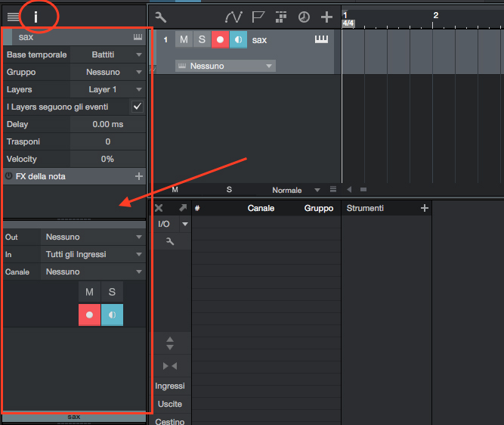Select the Uscite tab in the console

169,404
